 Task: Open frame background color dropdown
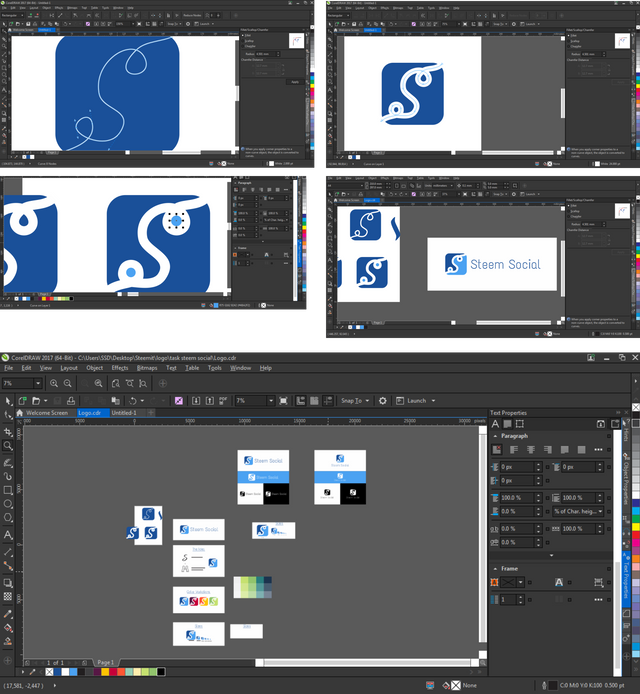click(520, 582)
